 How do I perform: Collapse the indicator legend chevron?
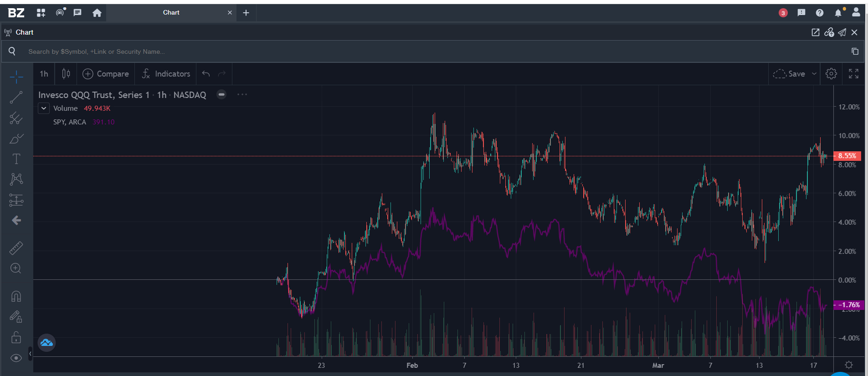pos(44,108)
